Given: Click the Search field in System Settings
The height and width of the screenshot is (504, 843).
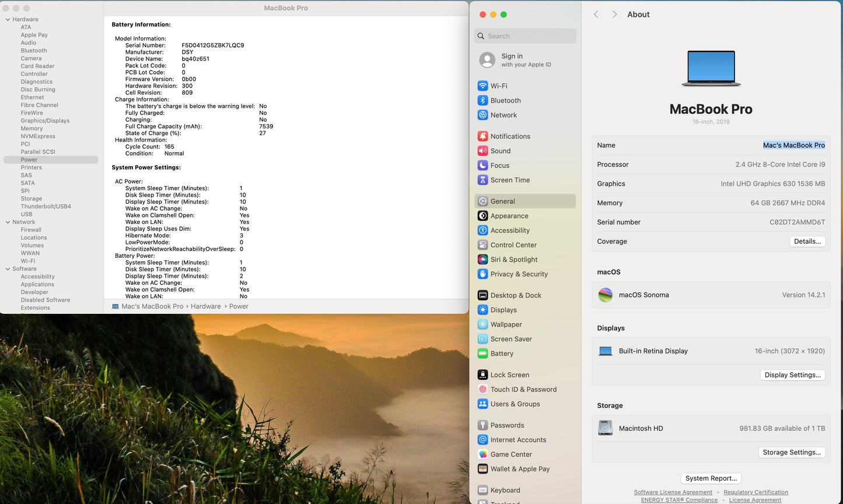Looking at the screenshot, I should [525, 36].
